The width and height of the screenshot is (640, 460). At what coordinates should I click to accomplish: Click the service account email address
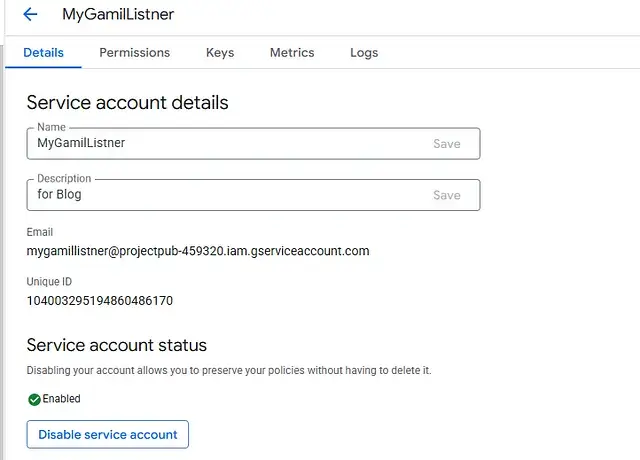(198, 251)
